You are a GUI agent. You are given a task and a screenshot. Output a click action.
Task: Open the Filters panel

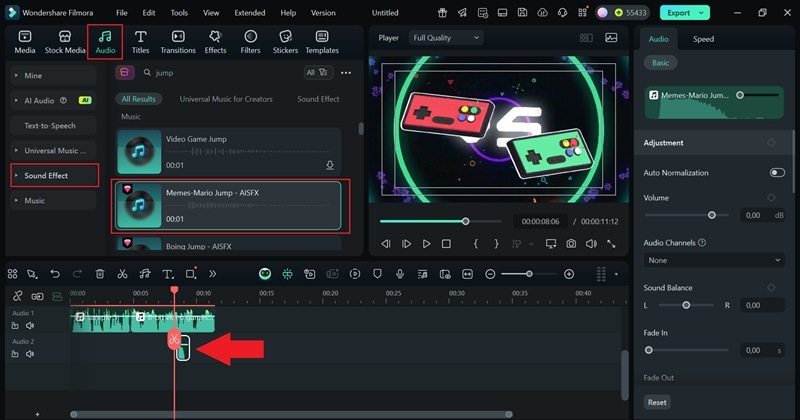[250, 42]
